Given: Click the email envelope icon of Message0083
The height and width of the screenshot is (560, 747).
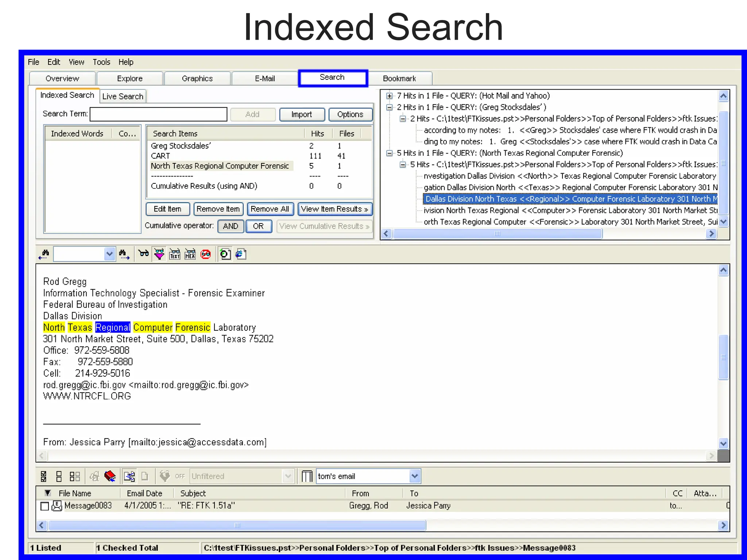Looking at the screenshot, I should (x=57, y=506).
